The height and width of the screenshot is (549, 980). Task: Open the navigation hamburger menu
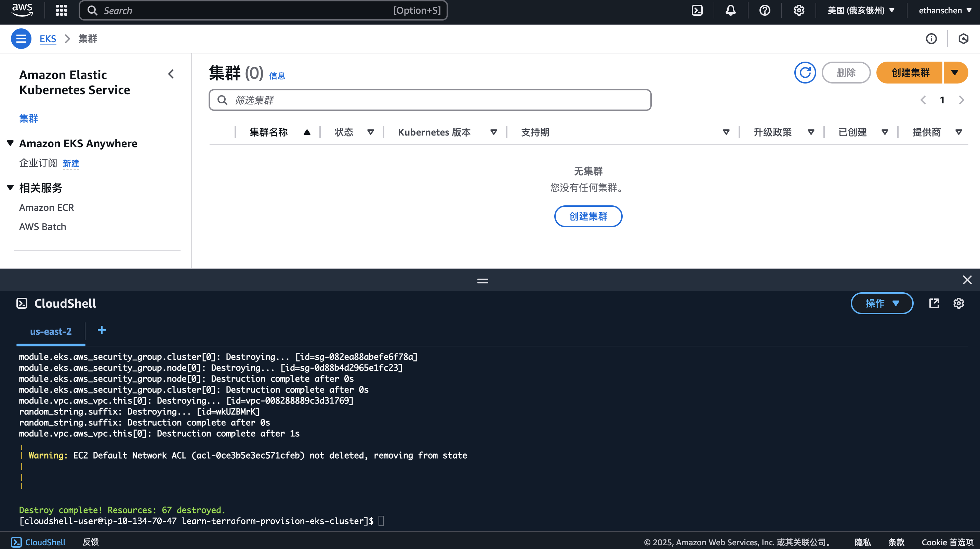tap(21, 38)
